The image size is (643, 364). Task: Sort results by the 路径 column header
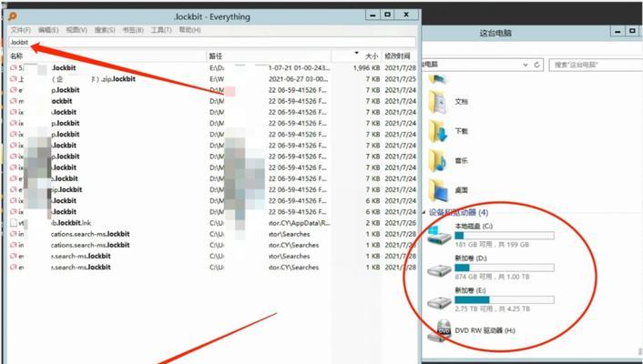click(269, 56)
